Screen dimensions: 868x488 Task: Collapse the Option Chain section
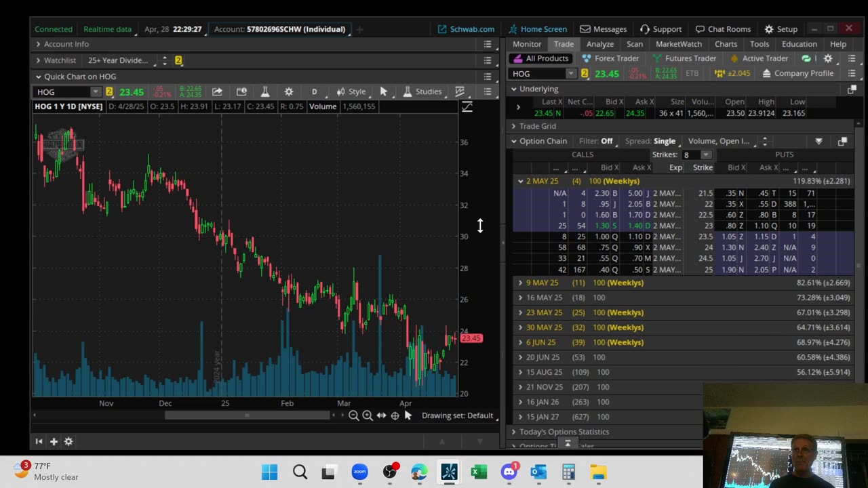pyautogui.click(x=514, y=141)
